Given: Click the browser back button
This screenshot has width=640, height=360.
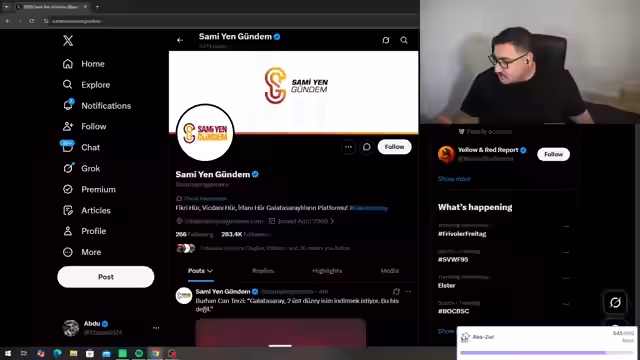Looking at the screenshot, I should 8,21.
